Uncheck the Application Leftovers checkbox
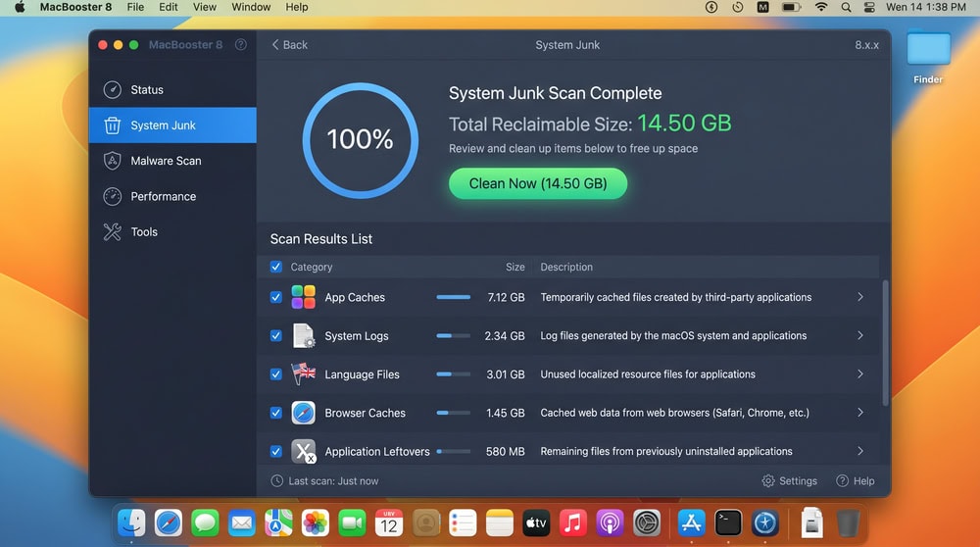This screenshot has width=980, height=547. click(275, 451)
